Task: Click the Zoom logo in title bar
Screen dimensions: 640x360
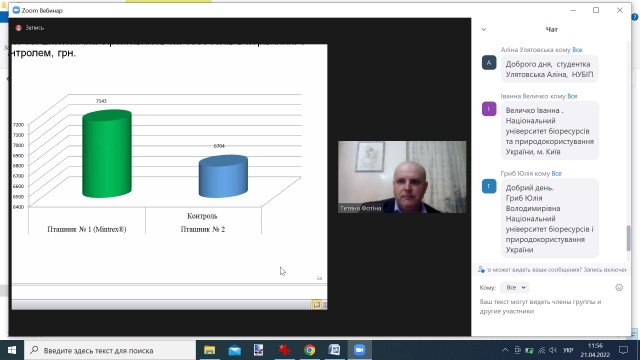Action: click(16, 10)
